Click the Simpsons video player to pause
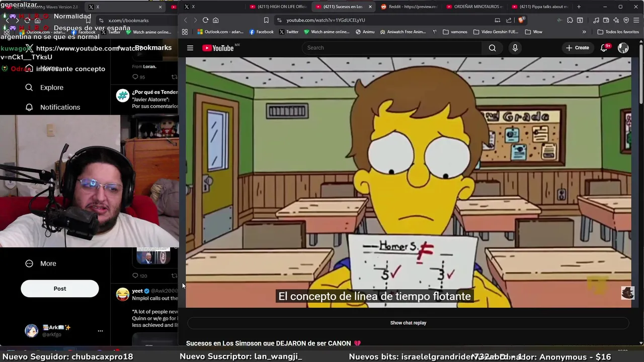This screenshot has width=644, height=362. click(x=408, y=182)
